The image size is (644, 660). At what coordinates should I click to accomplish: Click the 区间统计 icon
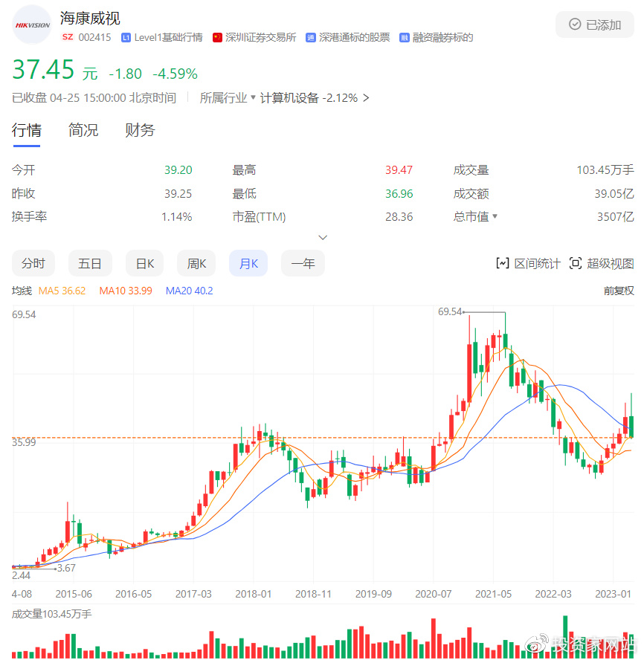click(x=503, y=264)
